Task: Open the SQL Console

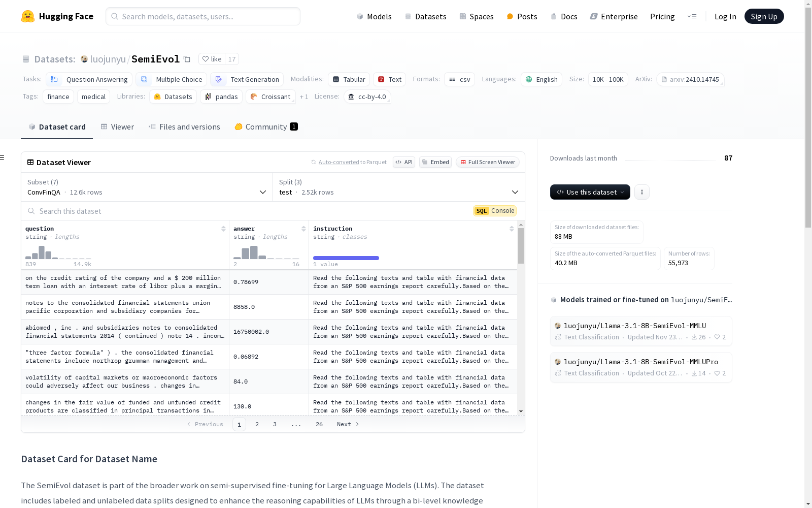Action: (x=495, y=211)
